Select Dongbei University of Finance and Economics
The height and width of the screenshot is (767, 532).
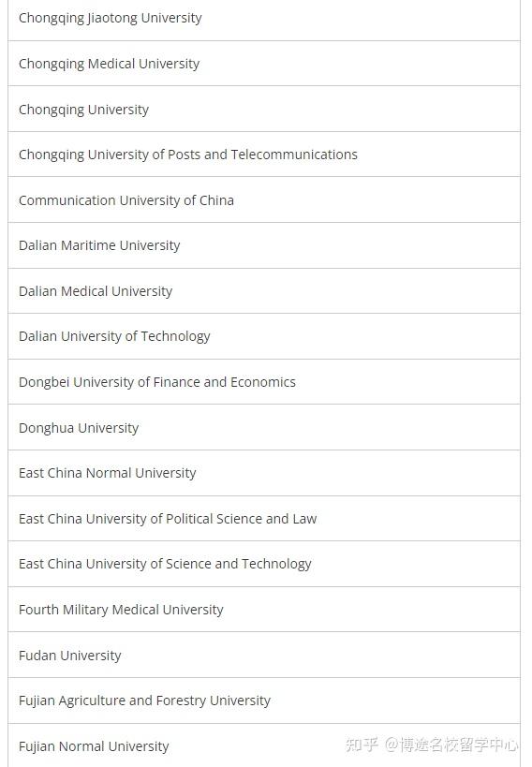264,382
